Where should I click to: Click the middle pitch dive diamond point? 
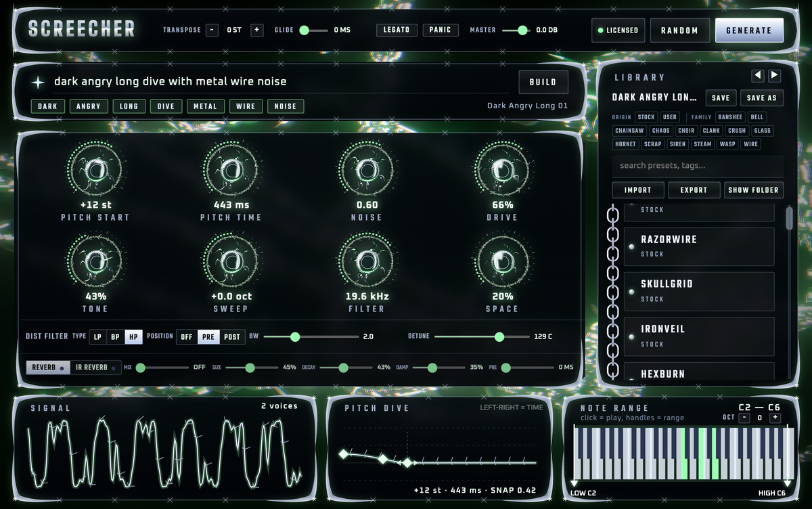[x=383, y=460]
